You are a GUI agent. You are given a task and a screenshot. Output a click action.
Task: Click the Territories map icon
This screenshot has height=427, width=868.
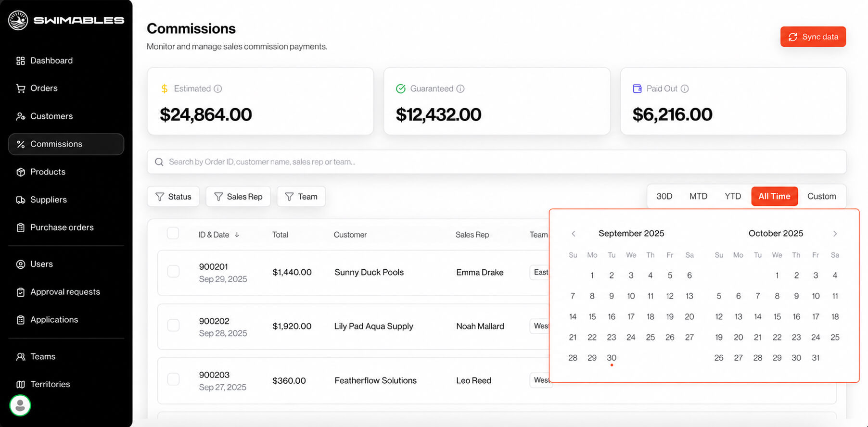[20, 384]
